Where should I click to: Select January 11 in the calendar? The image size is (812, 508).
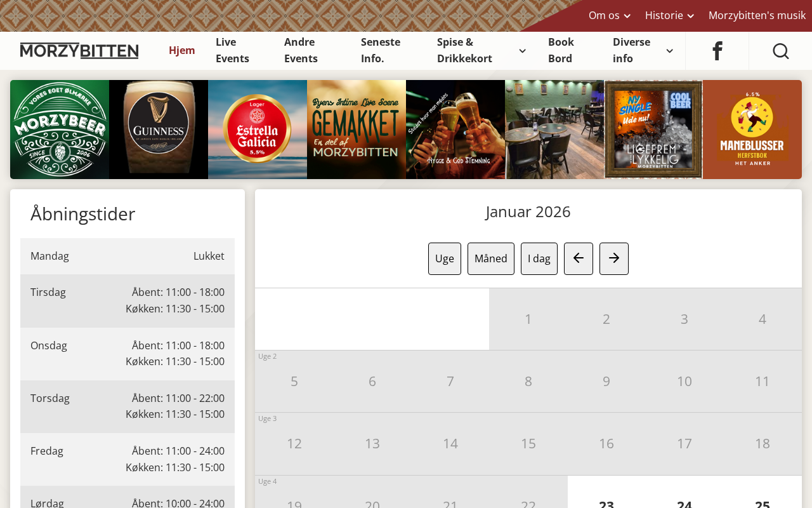coord(763,381)
